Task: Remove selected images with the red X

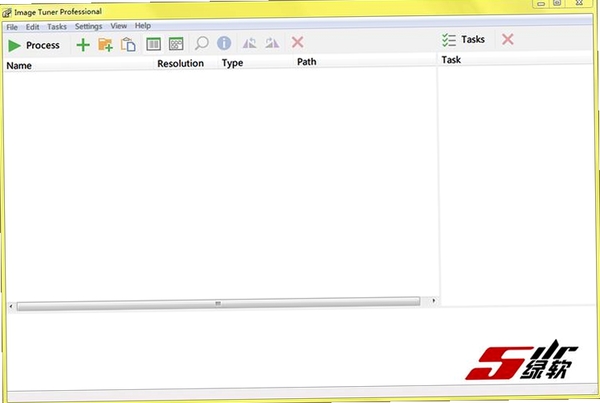Action: 297,42
